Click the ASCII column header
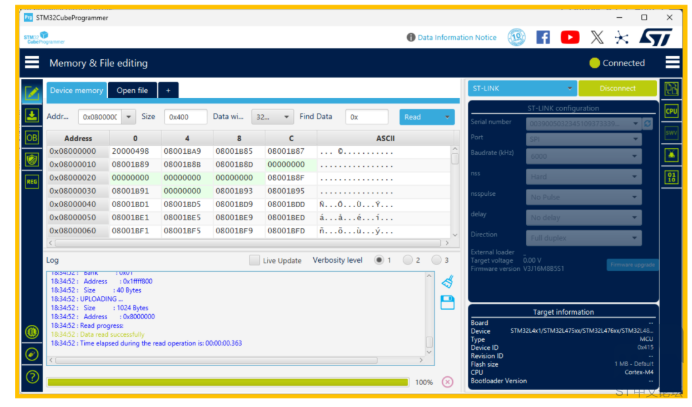692x407 pixels. point(385,138)
